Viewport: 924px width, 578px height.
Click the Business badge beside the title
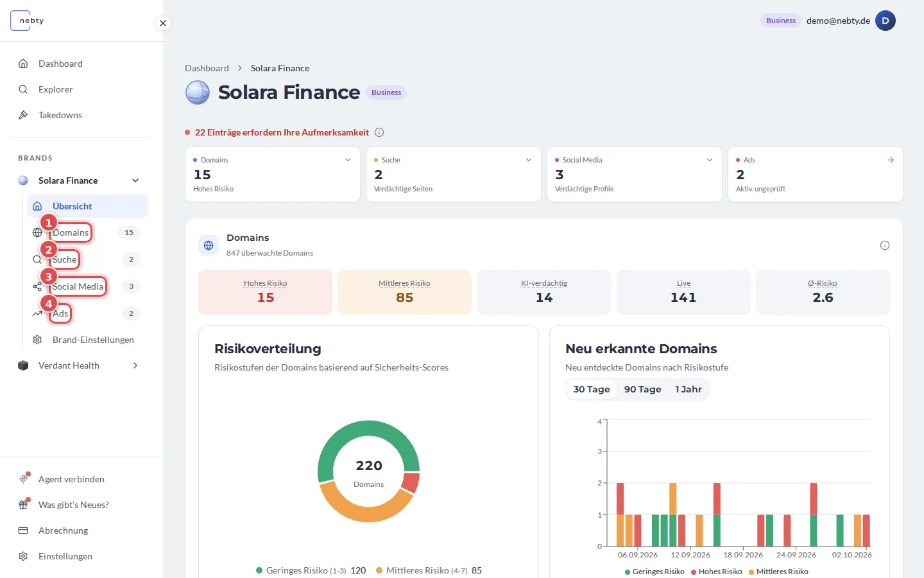(x=386, y=92)
